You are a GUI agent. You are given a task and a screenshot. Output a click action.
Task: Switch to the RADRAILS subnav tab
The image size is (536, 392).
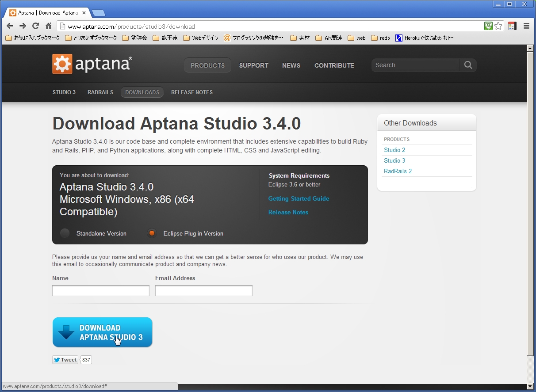100,92
